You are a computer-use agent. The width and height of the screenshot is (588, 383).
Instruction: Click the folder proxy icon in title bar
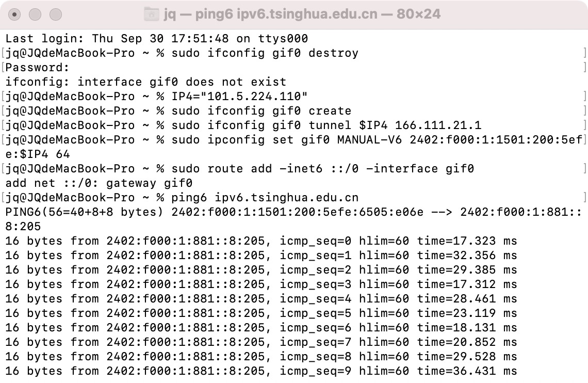coord(151,13)
